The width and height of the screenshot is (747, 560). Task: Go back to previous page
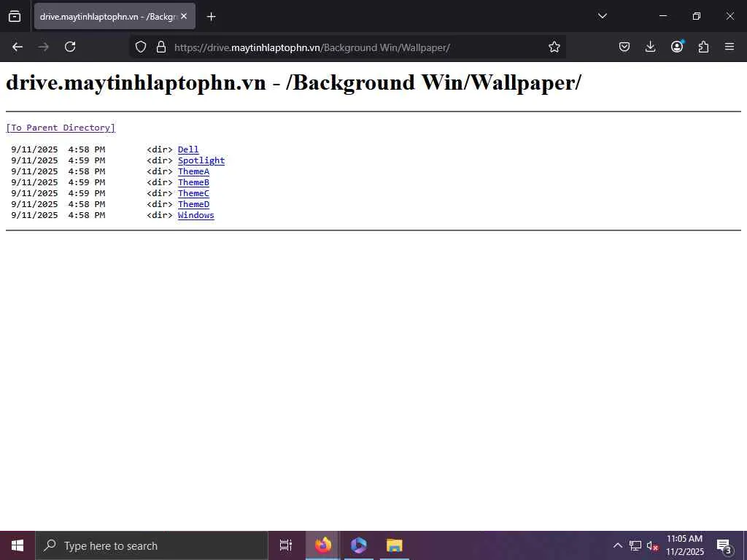pyautogui.click(x=18, y=47)
